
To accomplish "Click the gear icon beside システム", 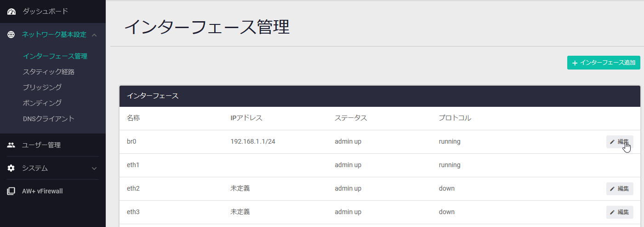I will 11,168.
